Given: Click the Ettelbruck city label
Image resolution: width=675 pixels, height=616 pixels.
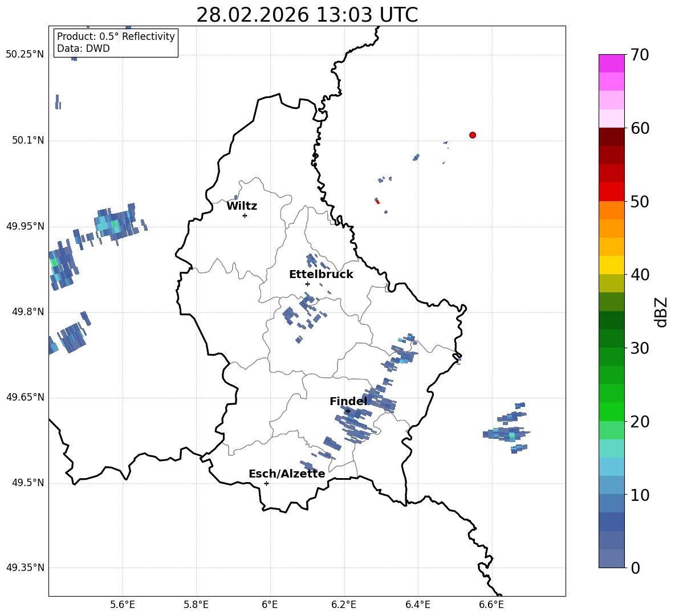Looking at the screenshot, I should click(321, 275).
